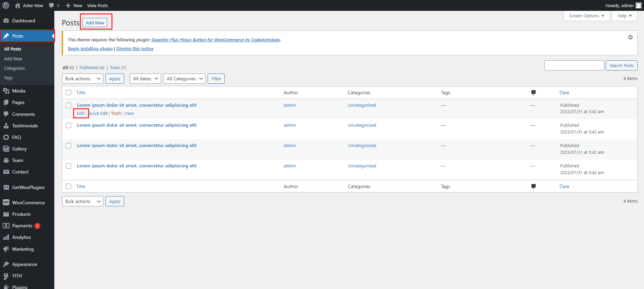
Task: Tick the checkbox of the second Lorem ipsum post
Action: [69, 125]
